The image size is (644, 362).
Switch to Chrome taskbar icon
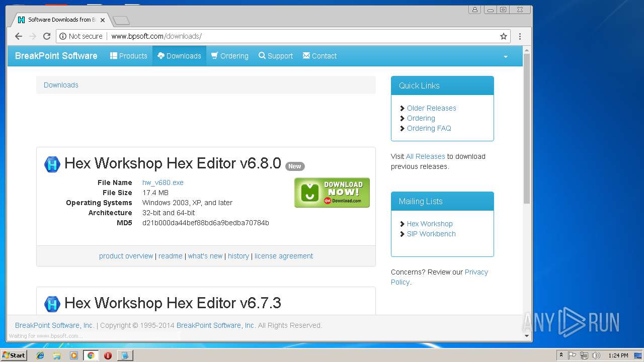[x=91, y=355]
